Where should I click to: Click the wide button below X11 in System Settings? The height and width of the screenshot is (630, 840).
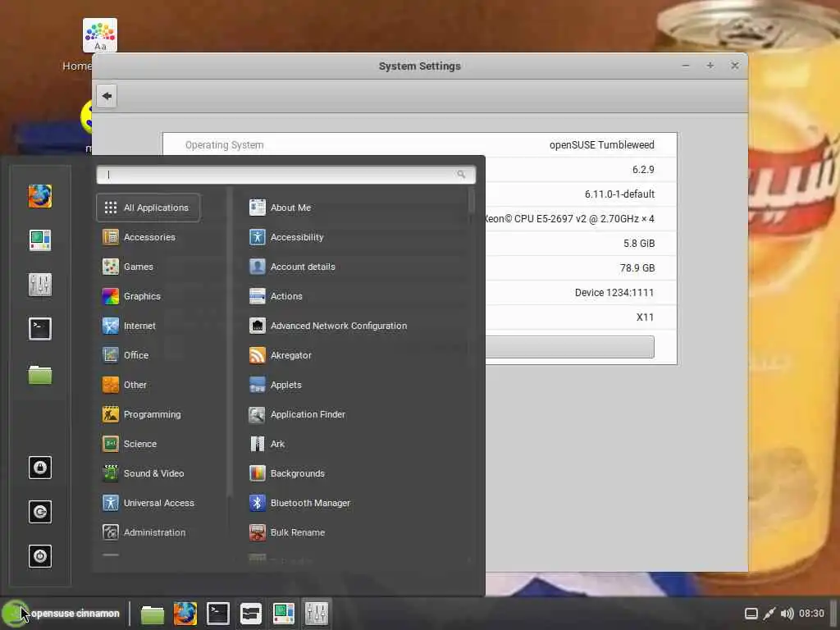click(569, 347)
